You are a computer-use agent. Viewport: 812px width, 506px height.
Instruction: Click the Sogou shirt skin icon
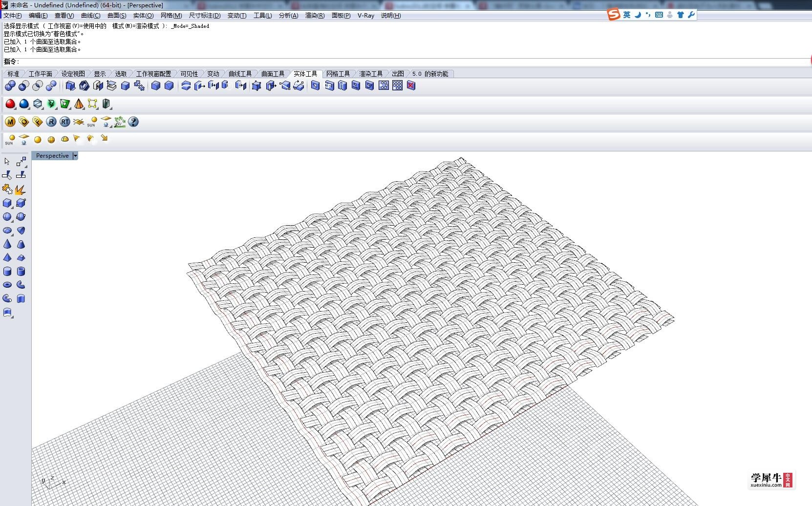pos(681,15)
